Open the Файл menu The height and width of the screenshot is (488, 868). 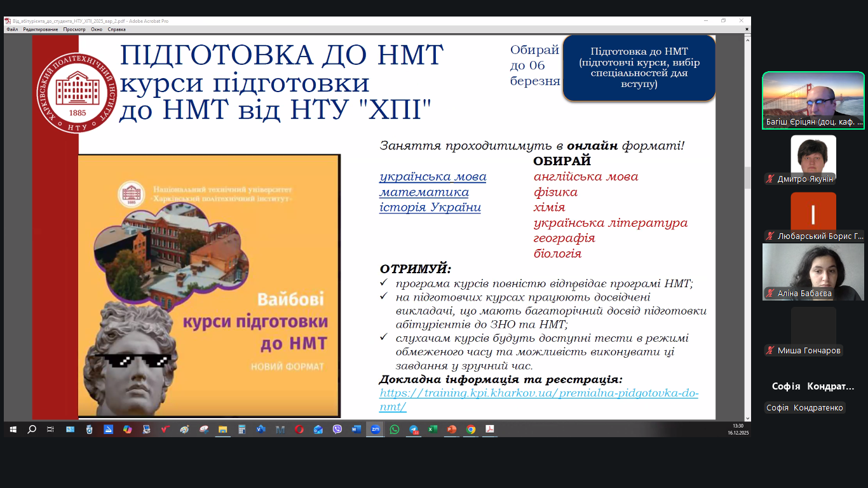coord(12,29)
